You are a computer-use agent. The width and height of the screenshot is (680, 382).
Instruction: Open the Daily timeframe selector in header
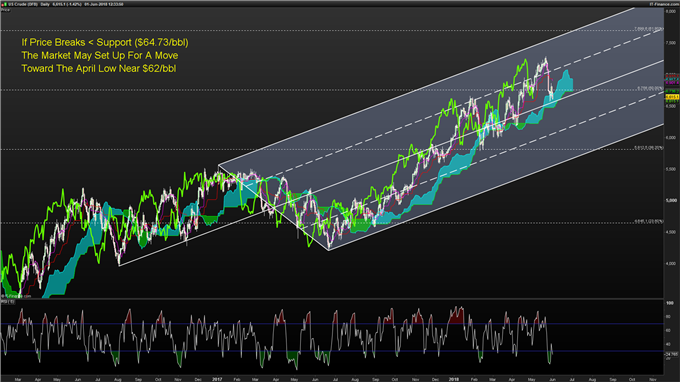(45, 4)
